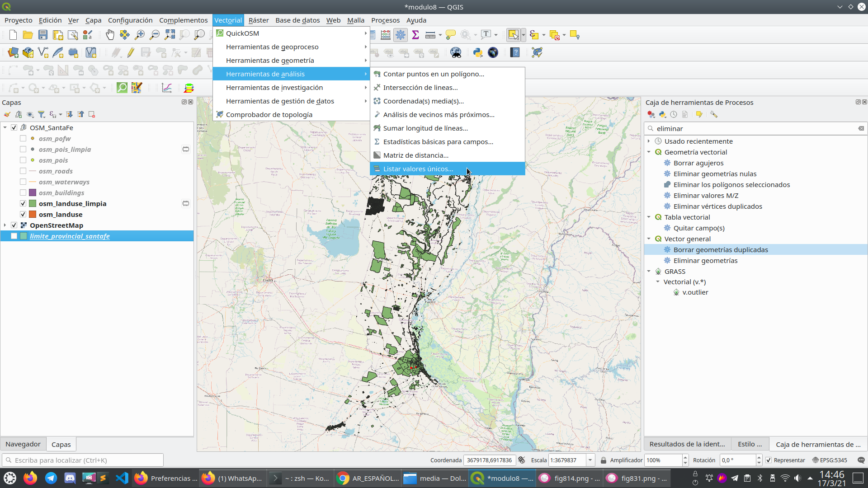Click the Measure ruler tool
868x488 pixels.
430,35
